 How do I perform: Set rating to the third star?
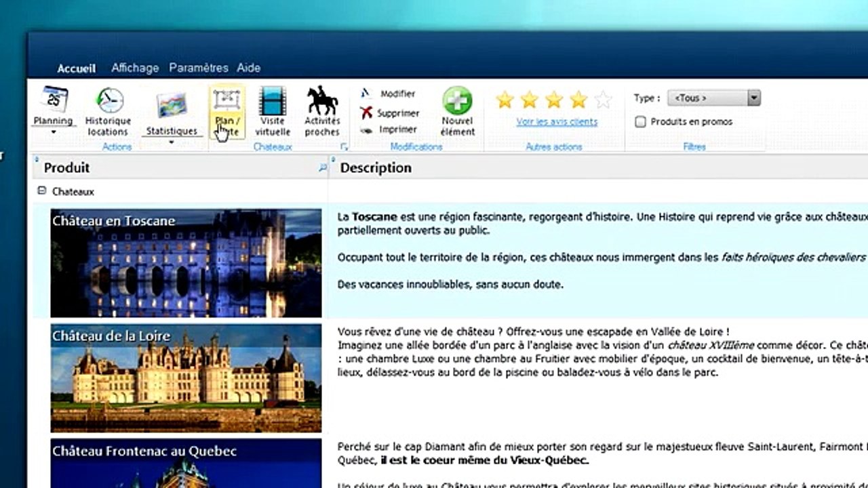554,100
